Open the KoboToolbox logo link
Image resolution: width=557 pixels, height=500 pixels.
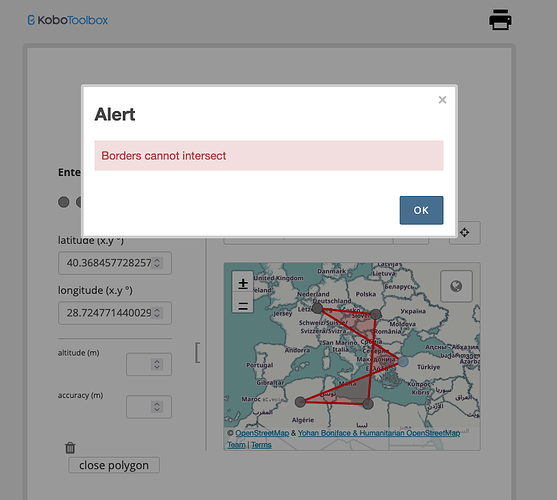click(x=68, y=20)
